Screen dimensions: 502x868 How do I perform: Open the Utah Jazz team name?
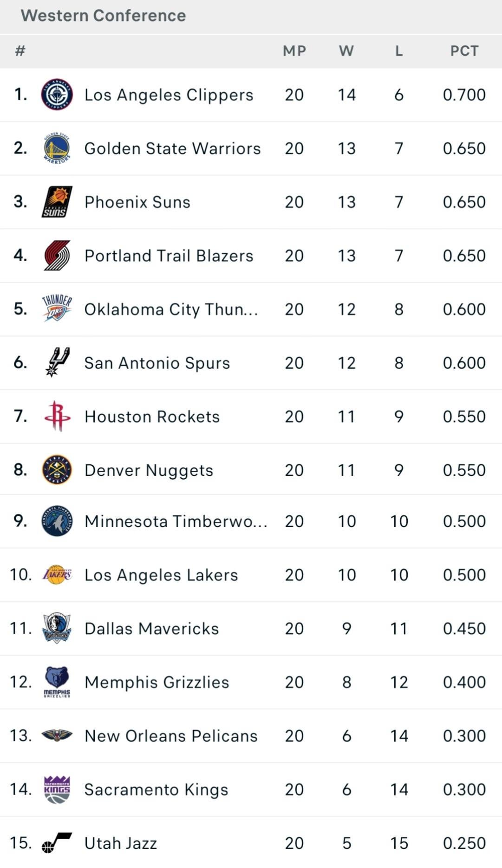point(121,843)
